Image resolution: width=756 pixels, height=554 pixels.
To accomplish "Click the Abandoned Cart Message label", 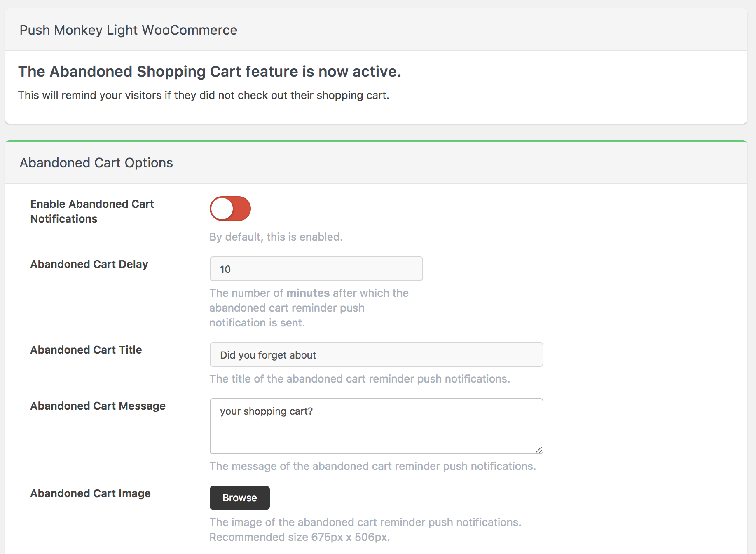I will [x=98, y=406].
